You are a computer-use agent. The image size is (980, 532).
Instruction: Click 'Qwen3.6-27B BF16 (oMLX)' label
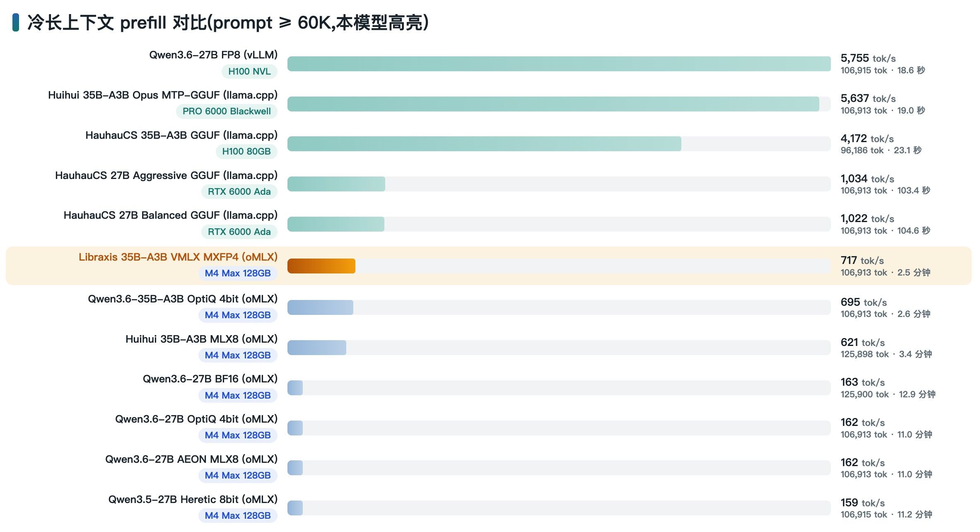coord(210,379)
